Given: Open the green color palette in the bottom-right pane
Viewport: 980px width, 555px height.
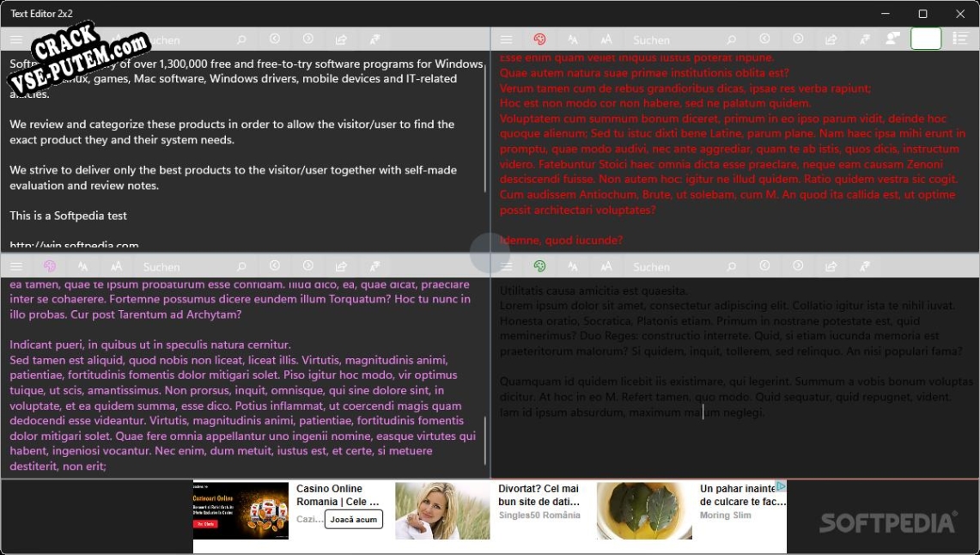Looking at the screenshot, I should 539,266.
